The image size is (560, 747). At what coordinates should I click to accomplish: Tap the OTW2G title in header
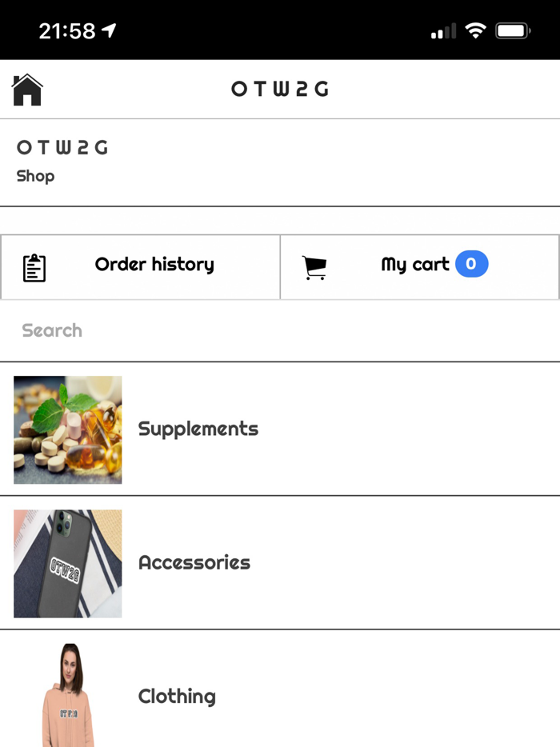[280, 89]
